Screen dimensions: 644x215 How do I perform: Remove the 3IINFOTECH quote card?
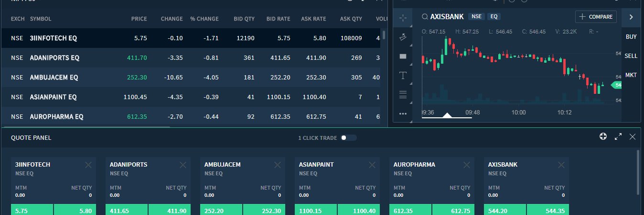click(x=88, y=165)
